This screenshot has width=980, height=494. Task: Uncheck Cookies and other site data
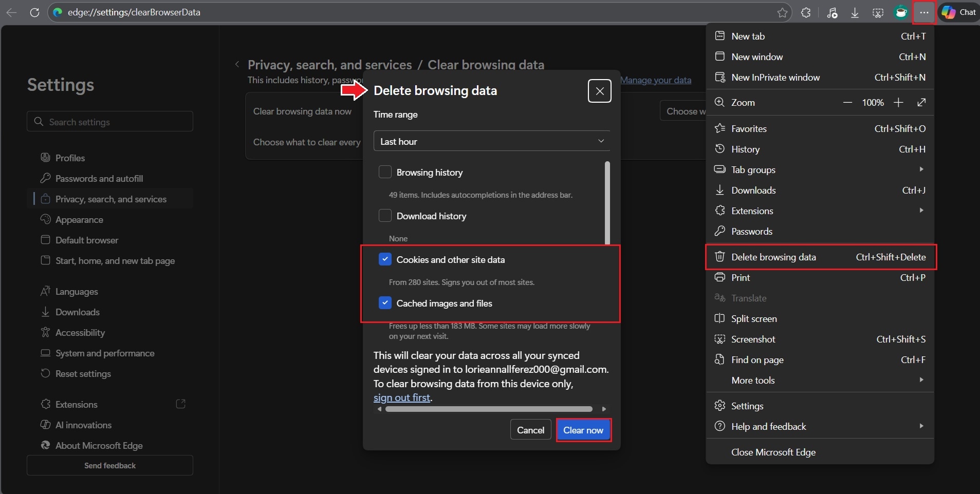[x=385, y=259]
